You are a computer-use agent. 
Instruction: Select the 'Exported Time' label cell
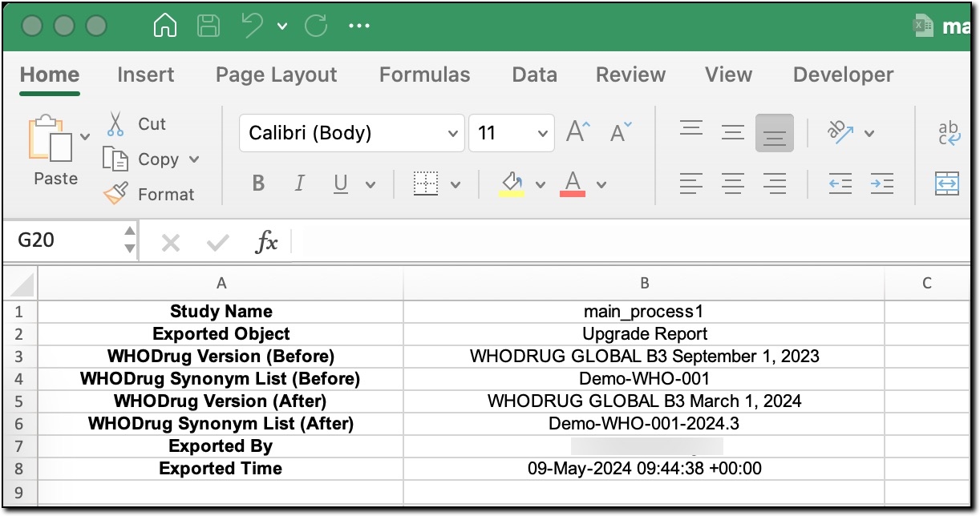[221, 469]
